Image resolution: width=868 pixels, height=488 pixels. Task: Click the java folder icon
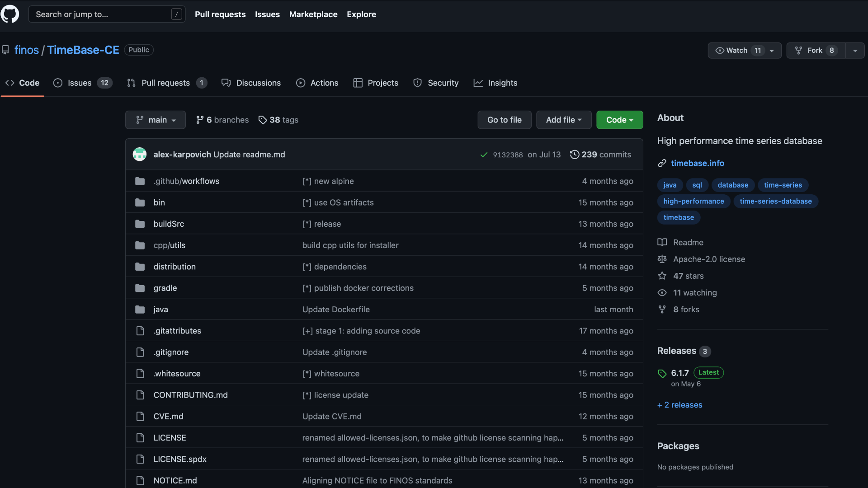[140, 310]
